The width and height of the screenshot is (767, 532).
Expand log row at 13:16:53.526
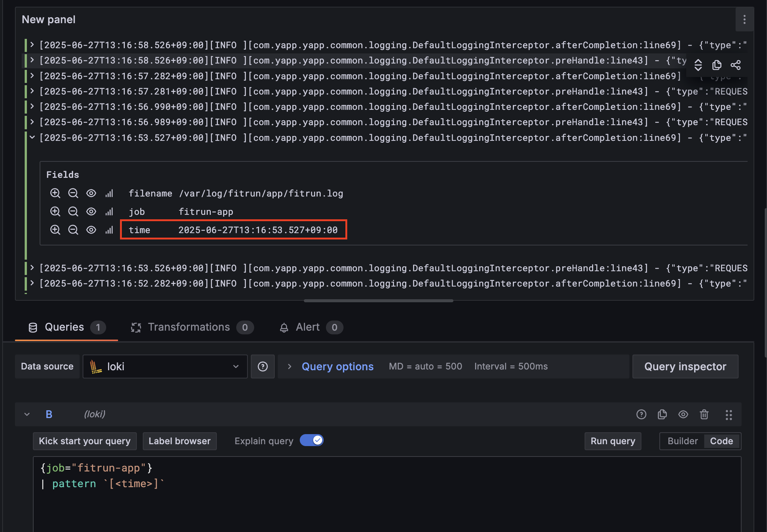tap(32, 268)
